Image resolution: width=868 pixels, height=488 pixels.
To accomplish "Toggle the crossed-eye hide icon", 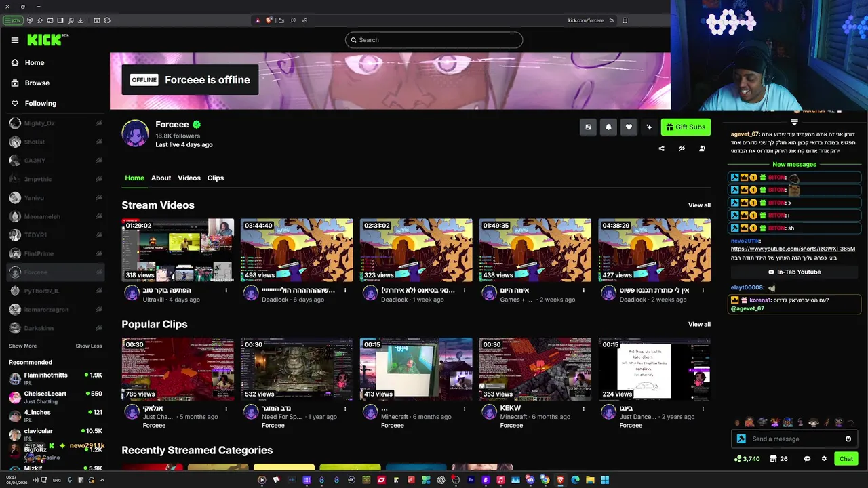I will (682, 148).
